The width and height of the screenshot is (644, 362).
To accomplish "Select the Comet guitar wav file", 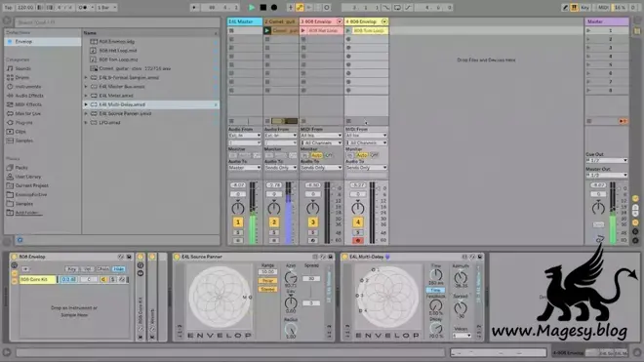I will coord(135,68).
